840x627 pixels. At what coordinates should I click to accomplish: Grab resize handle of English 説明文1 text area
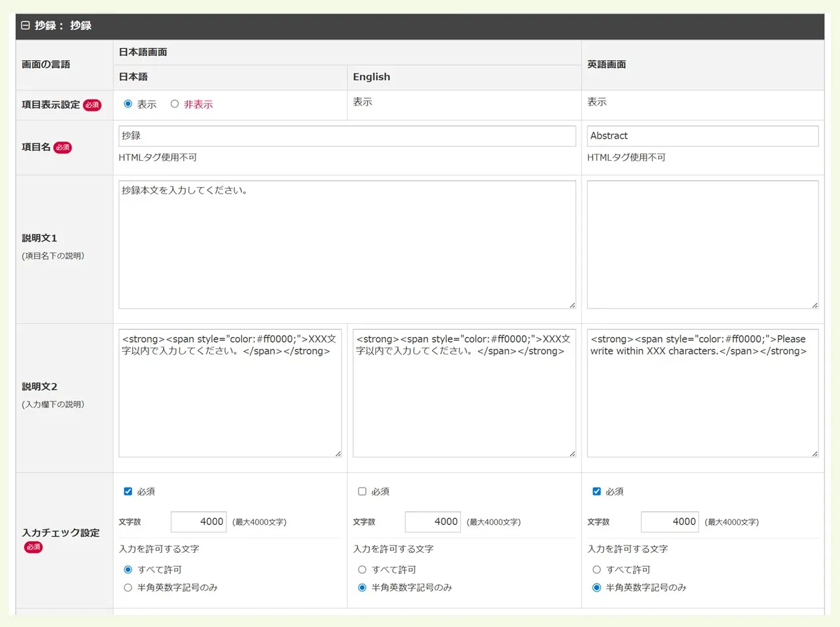tap(815, 305)
